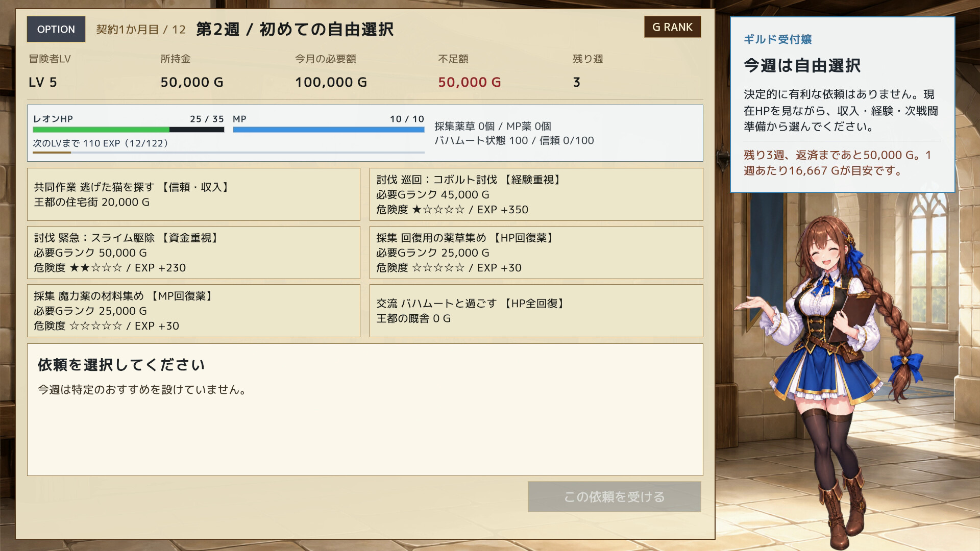980x551 pixels.
Task: Click the MP value 10 / 10
Action: click(407, 119)
